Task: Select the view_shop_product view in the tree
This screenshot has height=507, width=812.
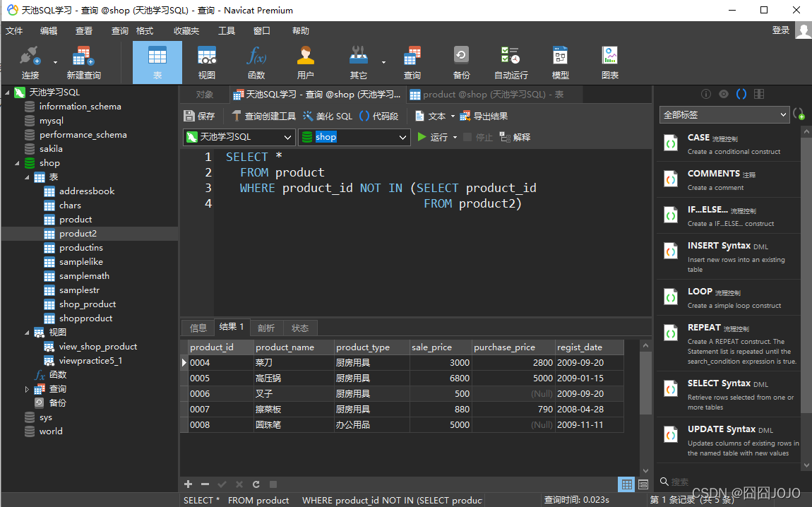Action: tap(98, 347)
